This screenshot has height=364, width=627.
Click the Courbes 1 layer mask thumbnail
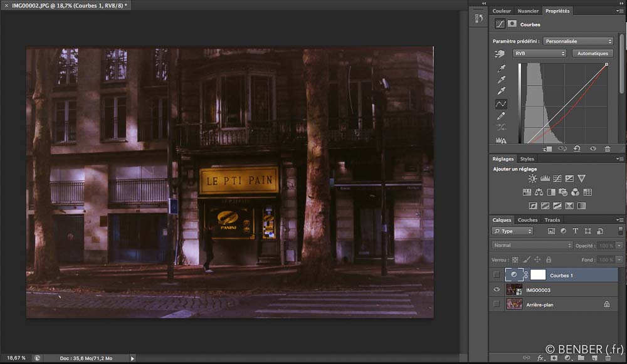[538, 275]
